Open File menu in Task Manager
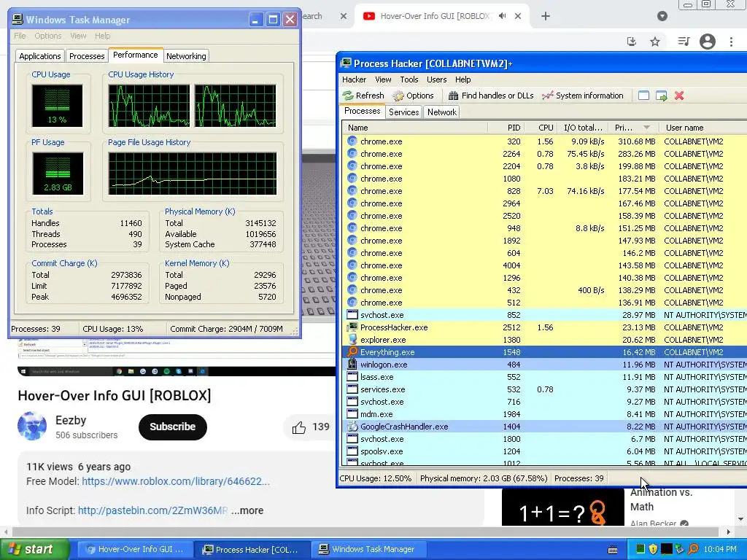Image resolution: width=747 pixels, height=560 pixels. 20,36
